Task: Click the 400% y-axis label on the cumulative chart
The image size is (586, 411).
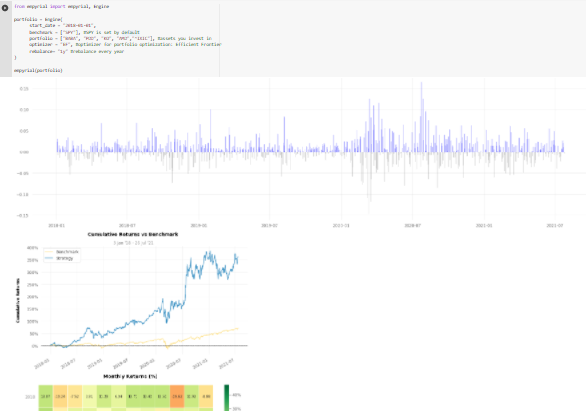Action: coord(33,248)
